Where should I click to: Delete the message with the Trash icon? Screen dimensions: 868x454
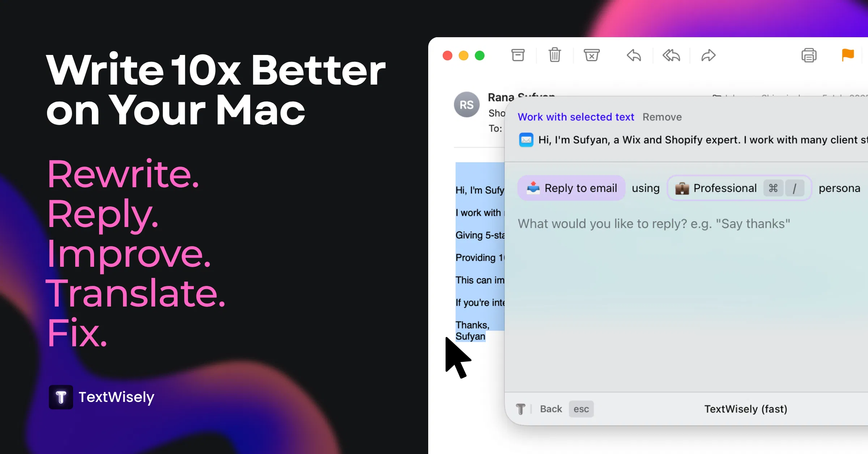(x=554, y=55)
